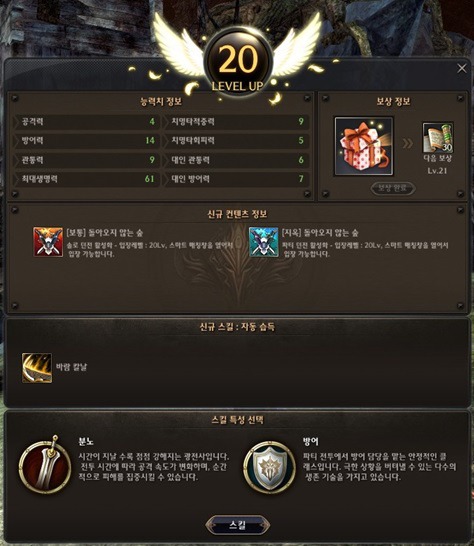Click the red 돌아오지 않는 숲 normal dungeon icon

tap(48, 242)
